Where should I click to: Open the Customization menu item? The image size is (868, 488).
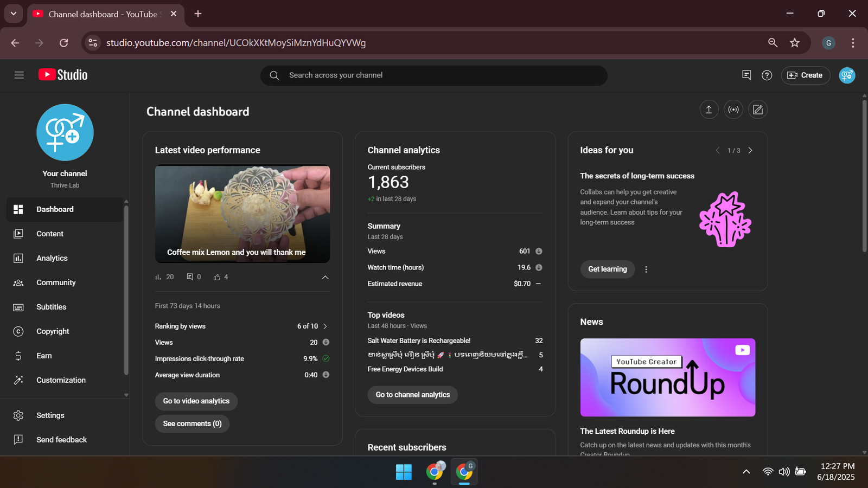65,380
